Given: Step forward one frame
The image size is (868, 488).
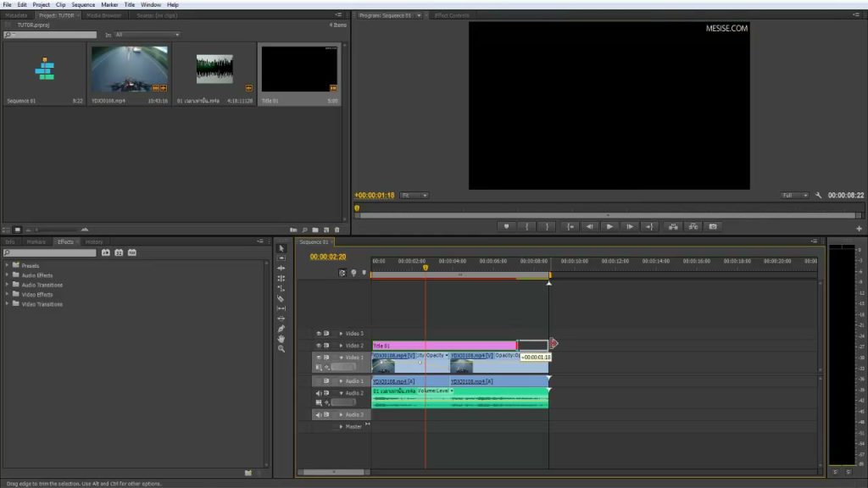Looking at the screenshot, I should (630, 226).
